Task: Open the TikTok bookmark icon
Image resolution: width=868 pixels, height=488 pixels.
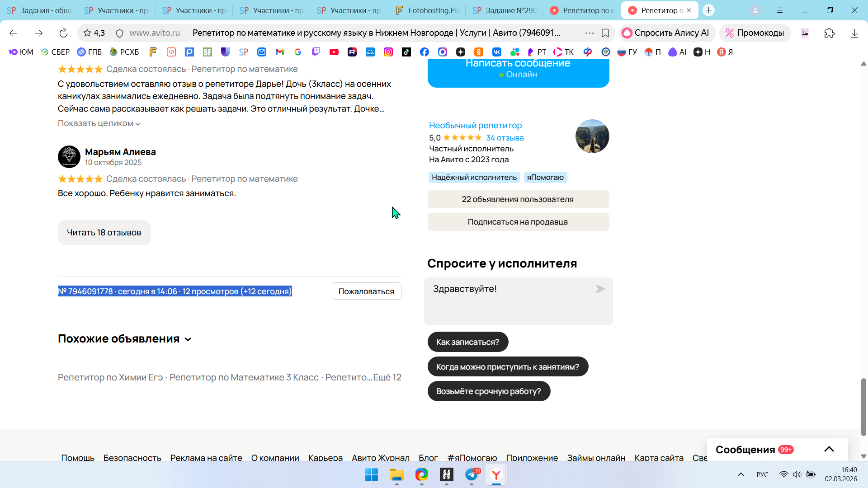Action: 406,52
